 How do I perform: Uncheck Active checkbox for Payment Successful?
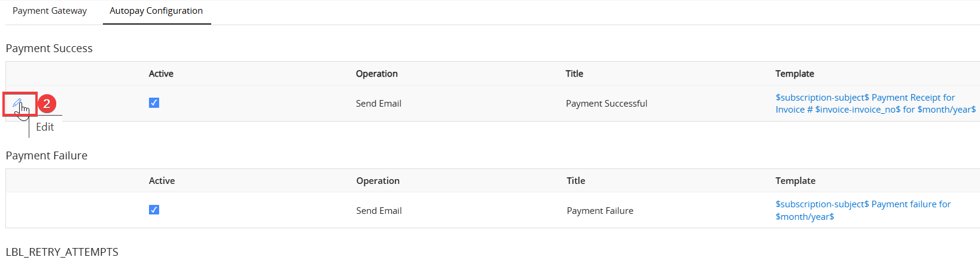(154, 103)
